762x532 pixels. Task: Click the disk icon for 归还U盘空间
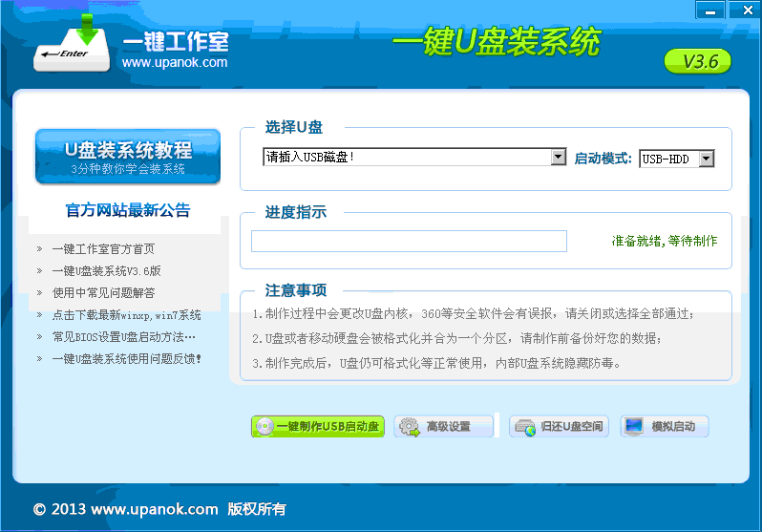[x=524, y=427]
